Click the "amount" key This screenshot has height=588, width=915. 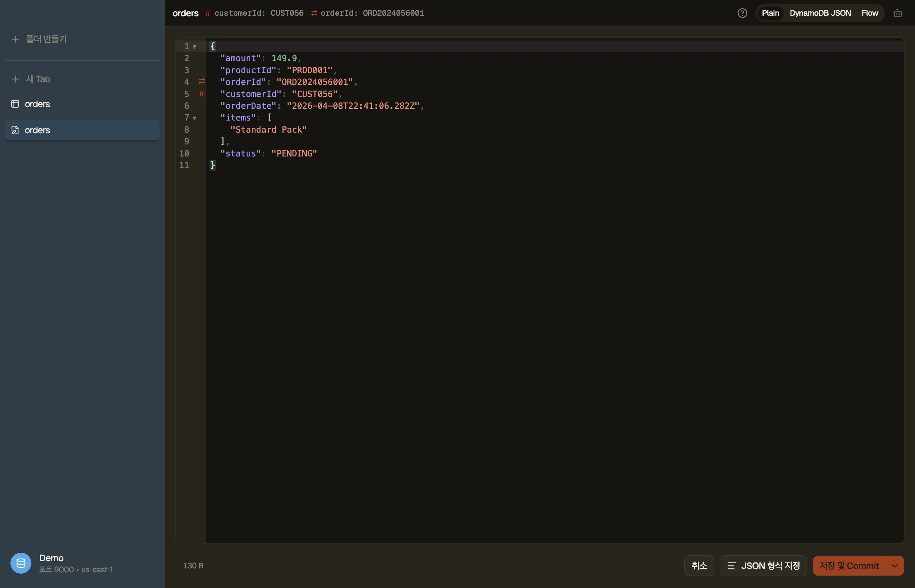(240, 58)
